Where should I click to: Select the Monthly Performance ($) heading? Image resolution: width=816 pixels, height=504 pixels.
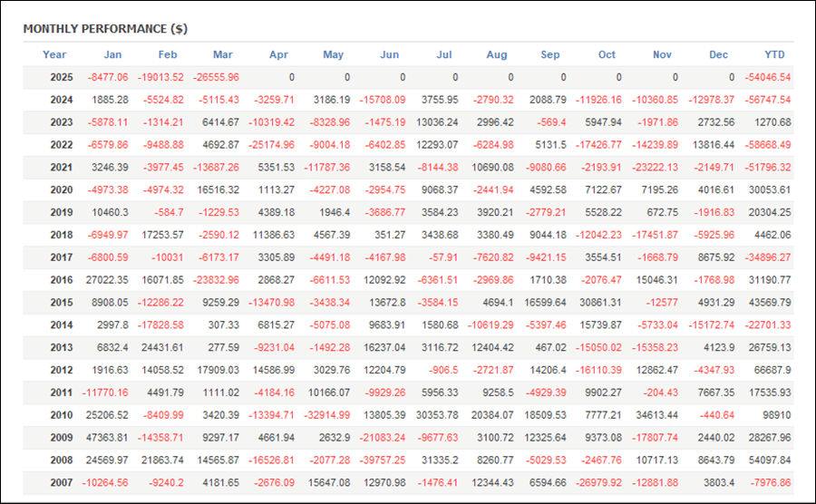pyautogui.click(x=105, y=29)
